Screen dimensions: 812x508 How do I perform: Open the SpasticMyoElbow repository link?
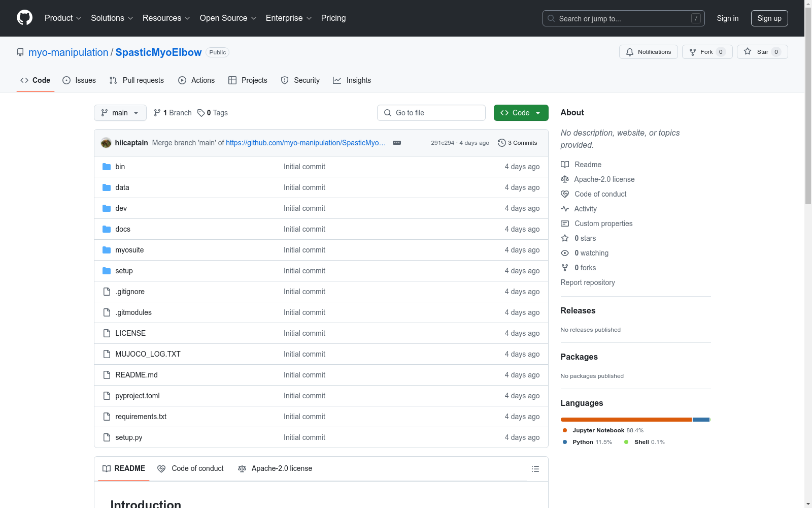coord(158,52)
